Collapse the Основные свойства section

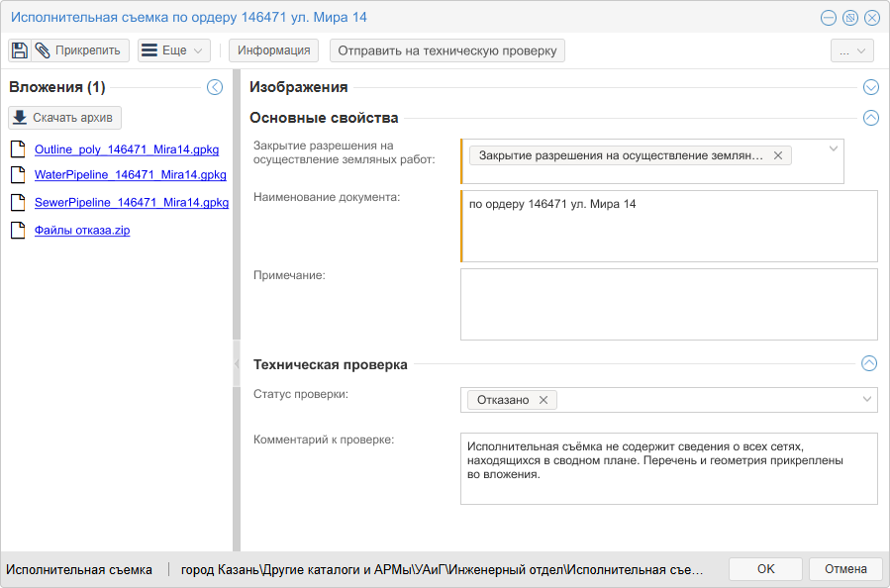(870, 118)
